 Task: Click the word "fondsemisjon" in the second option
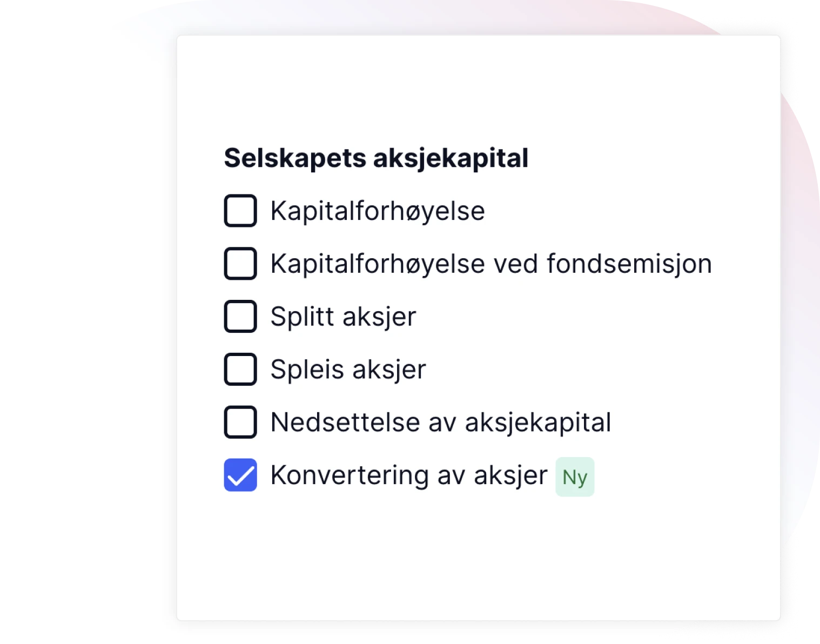click(629, 264)
